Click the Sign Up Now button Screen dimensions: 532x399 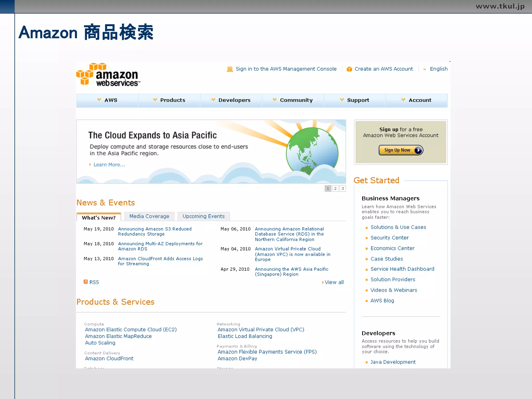401,150
